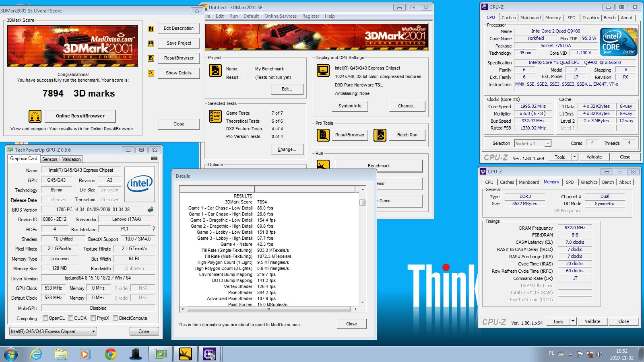Image resolution: width=644 pixels, height=362 pixels.
Task: Switch to 3DMark2001 taskbar button
Action: [186, 354]
